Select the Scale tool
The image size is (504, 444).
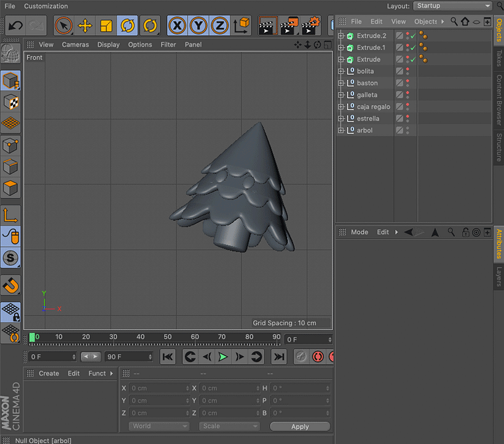(106, 26)
